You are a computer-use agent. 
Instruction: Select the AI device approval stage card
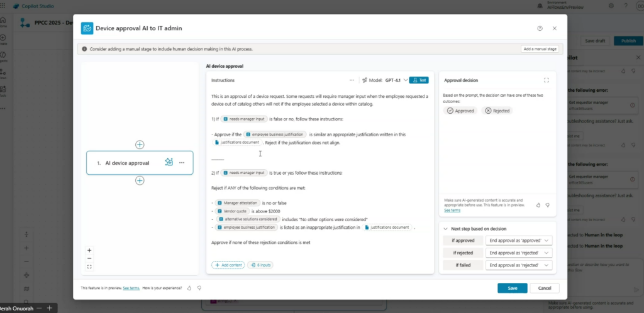[x=140, y=163]
